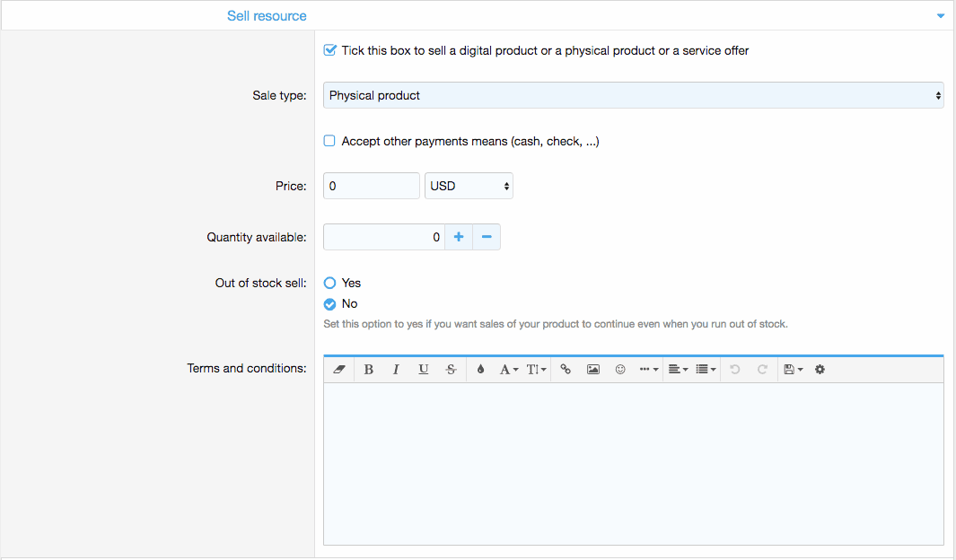Untick the sell product checkbox
956x560 pixels.
tap(329, 51)
